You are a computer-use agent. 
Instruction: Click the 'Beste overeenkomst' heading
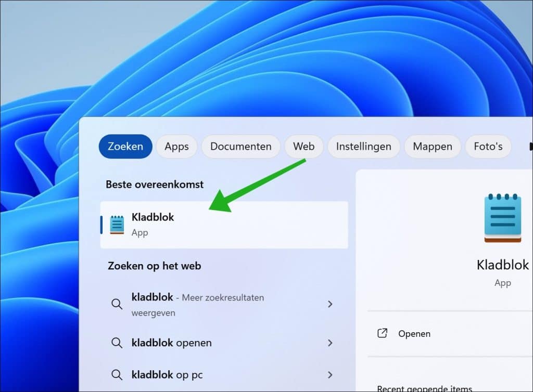[x=155, y=184]
